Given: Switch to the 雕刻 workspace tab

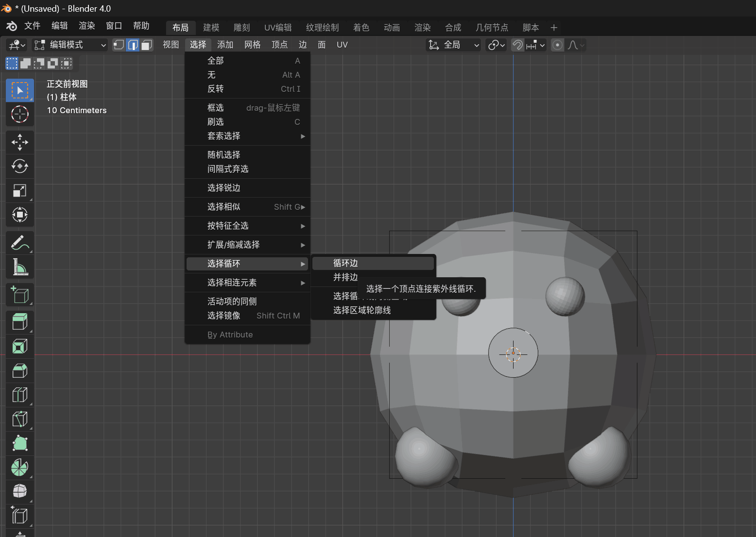Looking at the screenshot, I should (241, 28).
